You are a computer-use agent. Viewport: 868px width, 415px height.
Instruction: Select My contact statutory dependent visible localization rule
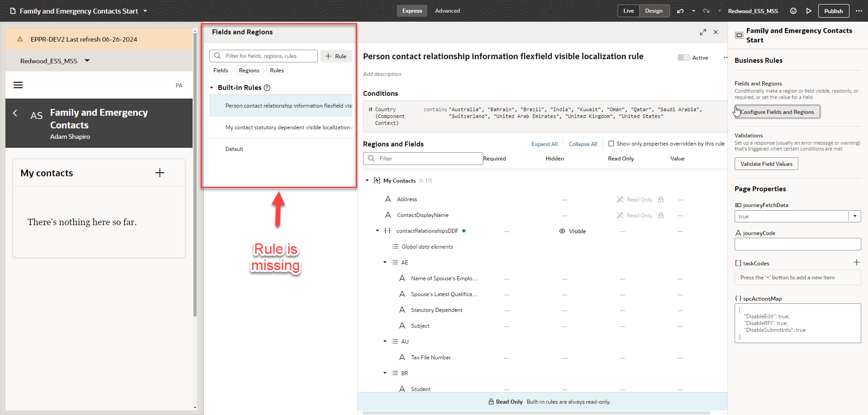[281, 127]
